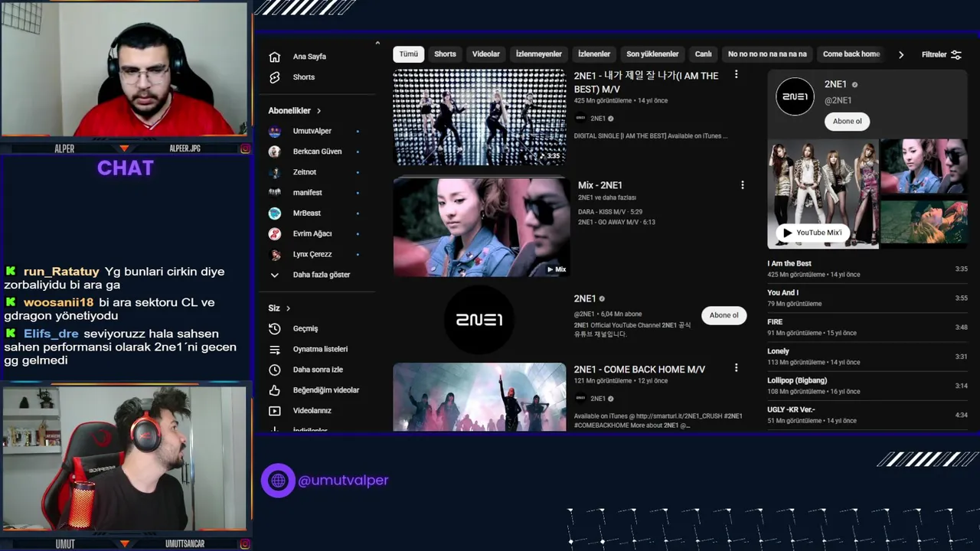Image resolution: width=980 pixels, height=551 pixels.
Task: Click woosanii18 username in chat
Action: click(58, 302)
